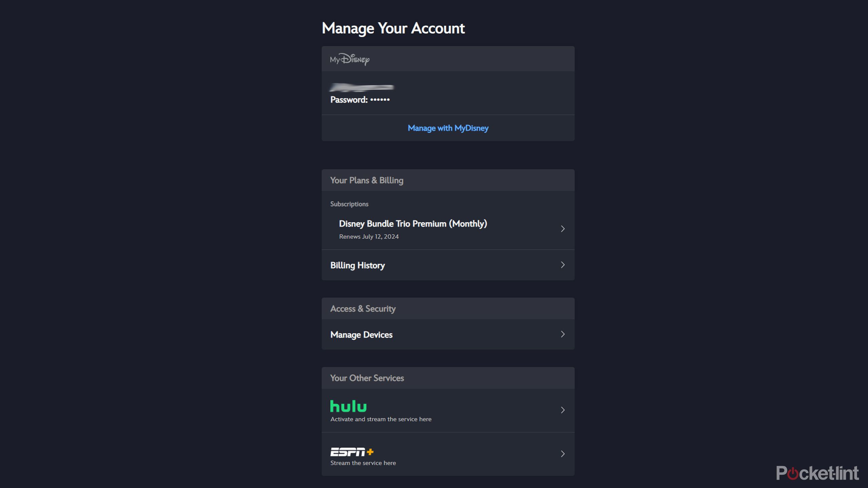
Task: Open the Manage with MyDisney link
Action: 448,128
